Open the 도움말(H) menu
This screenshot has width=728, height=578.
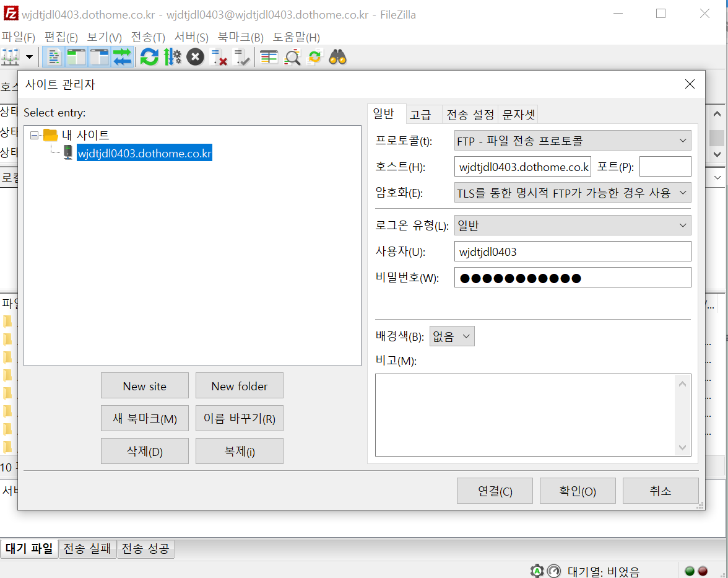[296, 37]
